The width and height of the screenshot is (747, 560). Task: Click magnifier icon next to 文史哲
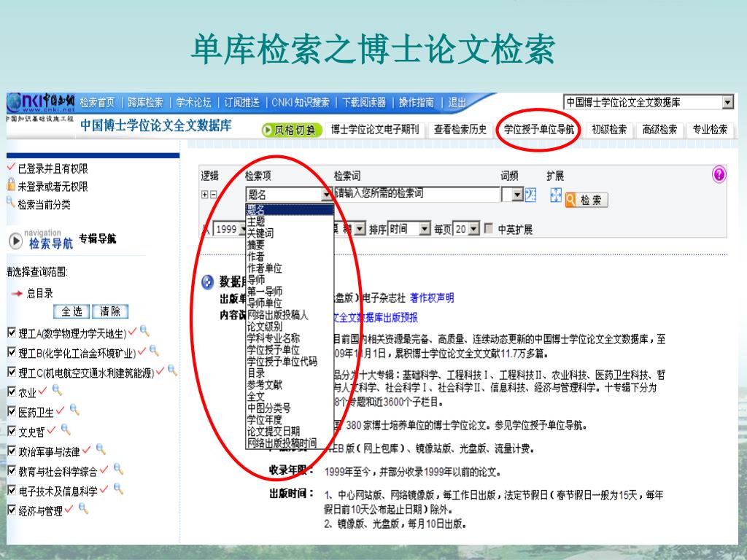pyautogui.click(x=66, y=429)
